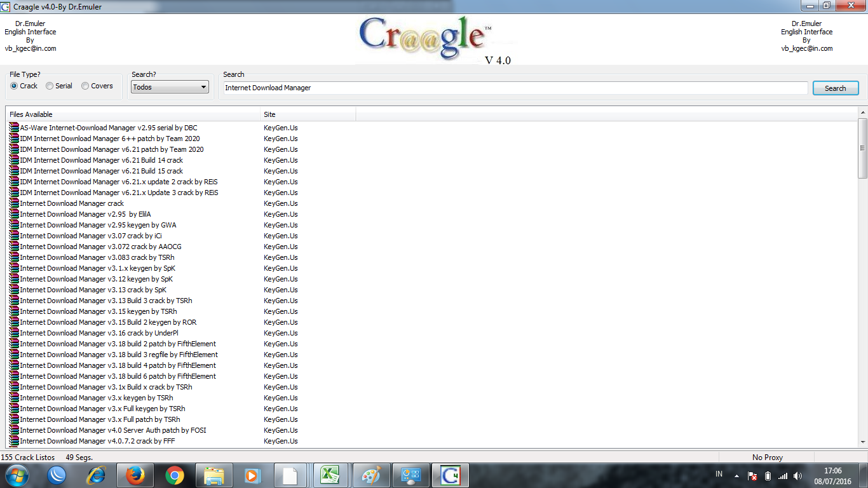Click the archive icon of IDM v6.21.x update 2 crack
This screenshot has width=868, height=488.
(14, 182)
